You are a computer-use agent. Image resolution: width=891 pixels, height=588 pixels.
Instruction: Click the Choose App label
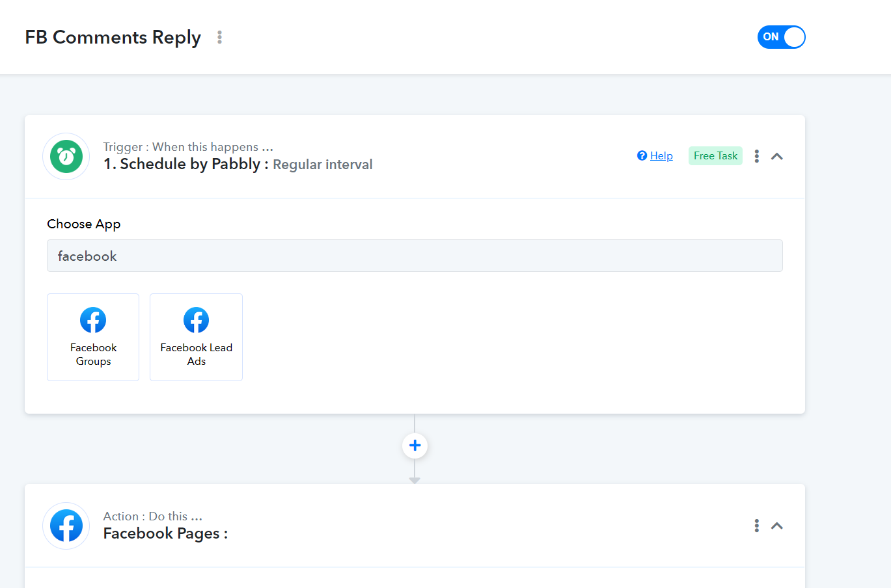[84, 224]
